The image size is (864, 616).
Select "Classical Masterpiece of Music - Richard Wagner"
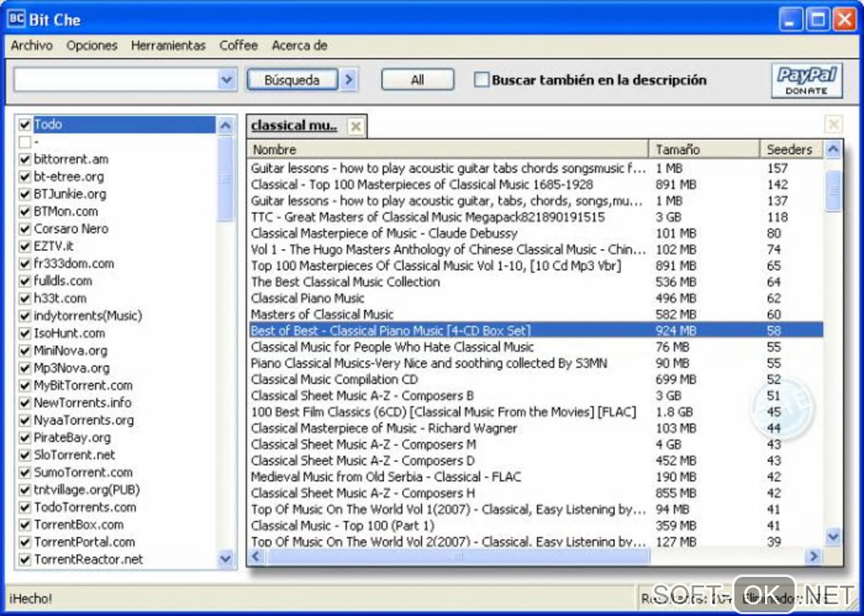535,428
